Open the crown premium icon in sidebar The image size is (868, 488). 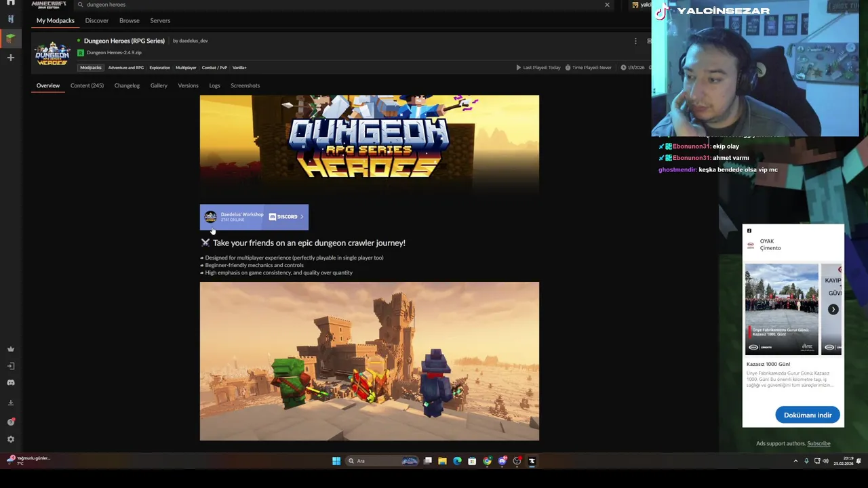(x=10, y=349)
